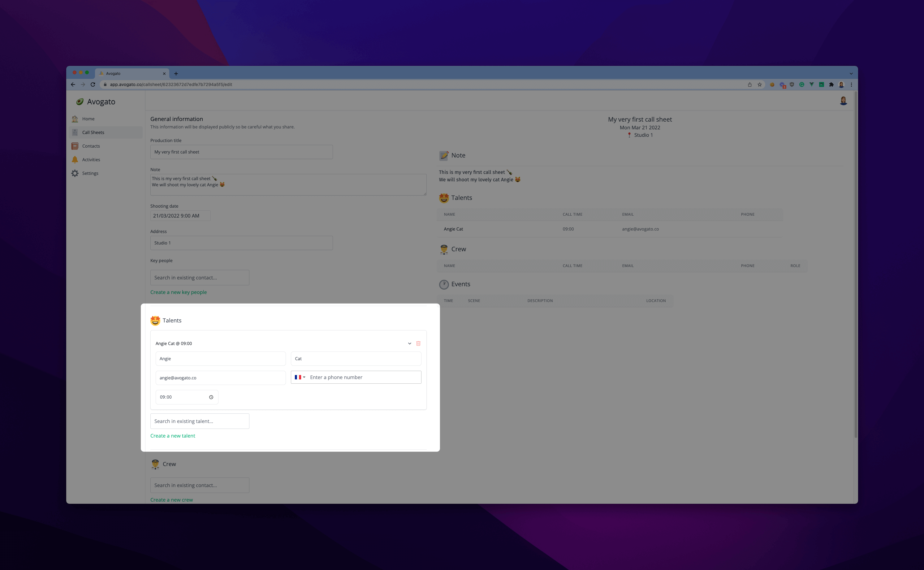This screenshot has width=924, height=570.
Task: Click the talent first name field 'Angie'
Action: (221, 359)
